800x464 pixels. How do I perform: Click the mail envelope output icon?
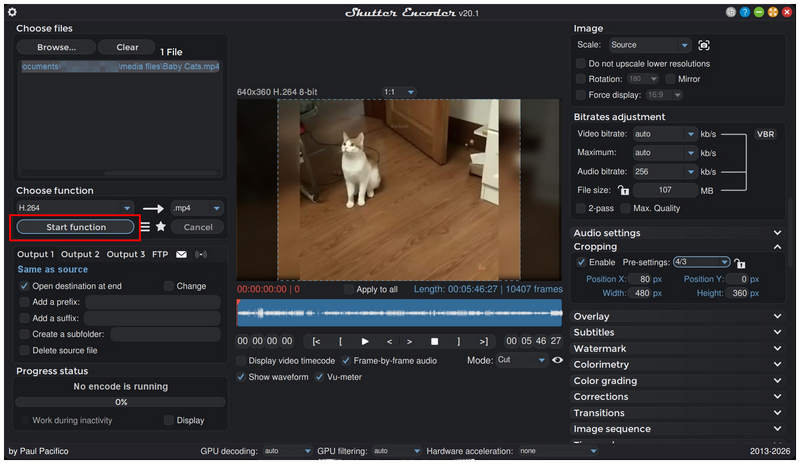[181, 254]
